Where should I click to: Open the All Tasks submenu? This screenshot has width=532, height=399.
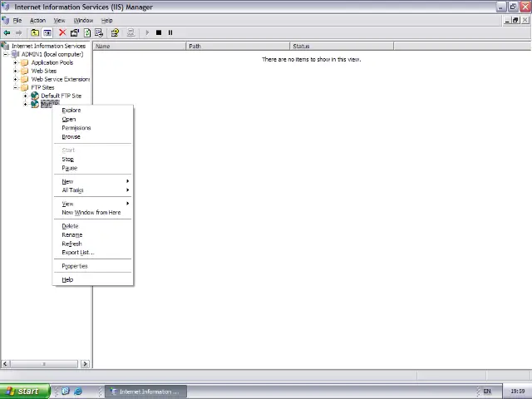(x=92, y=190)
